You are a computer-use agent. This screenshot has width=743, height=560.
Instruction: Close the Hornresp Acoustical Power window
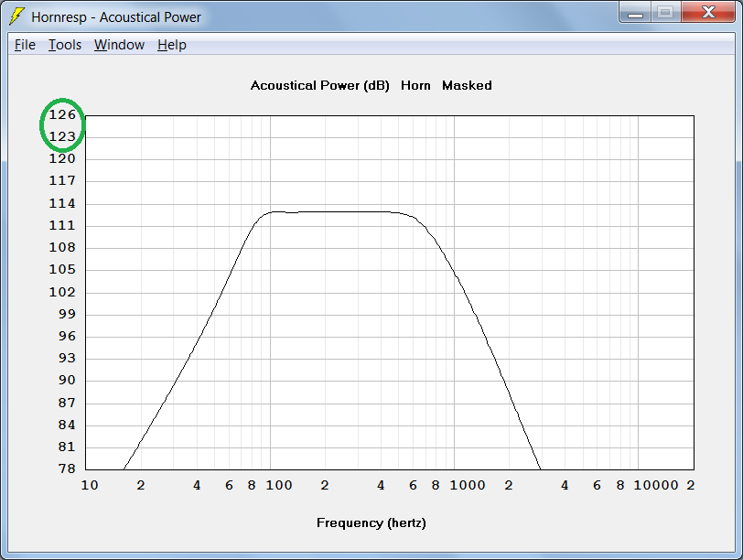tap(708, 12)
